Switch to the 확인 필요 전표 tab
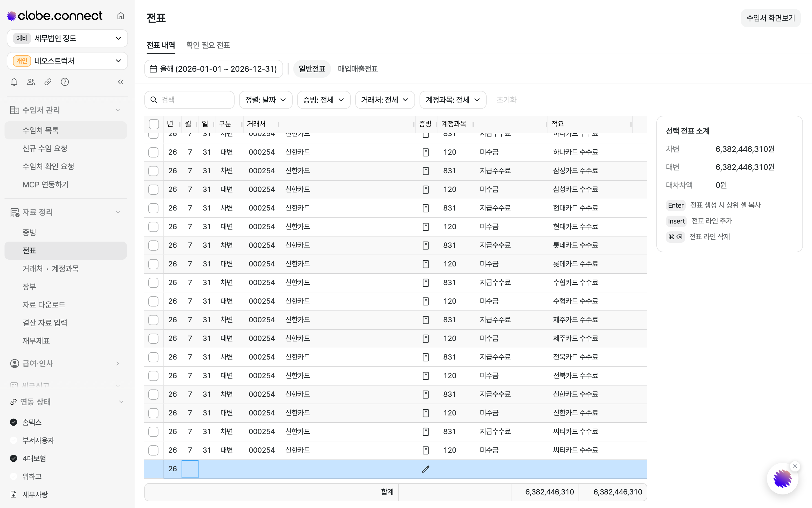The image size is (812, 508). pos(208,45)
